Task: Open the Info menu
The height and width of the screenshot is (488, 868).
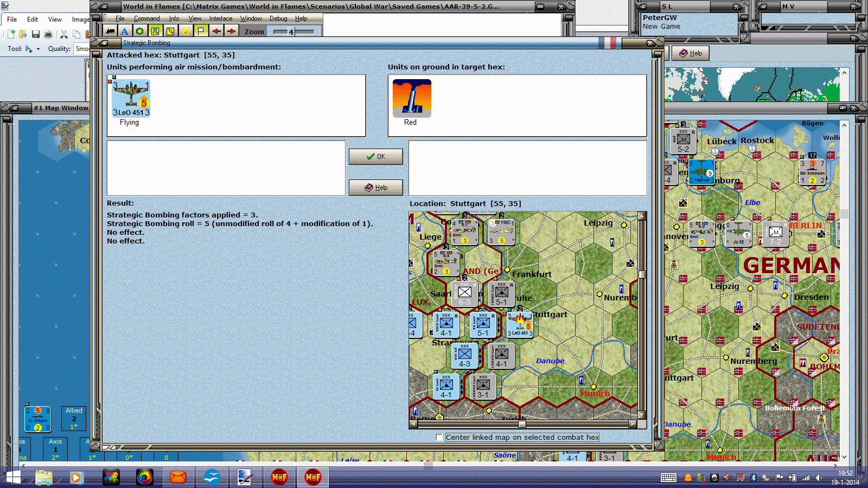Action: coord(174,18)
